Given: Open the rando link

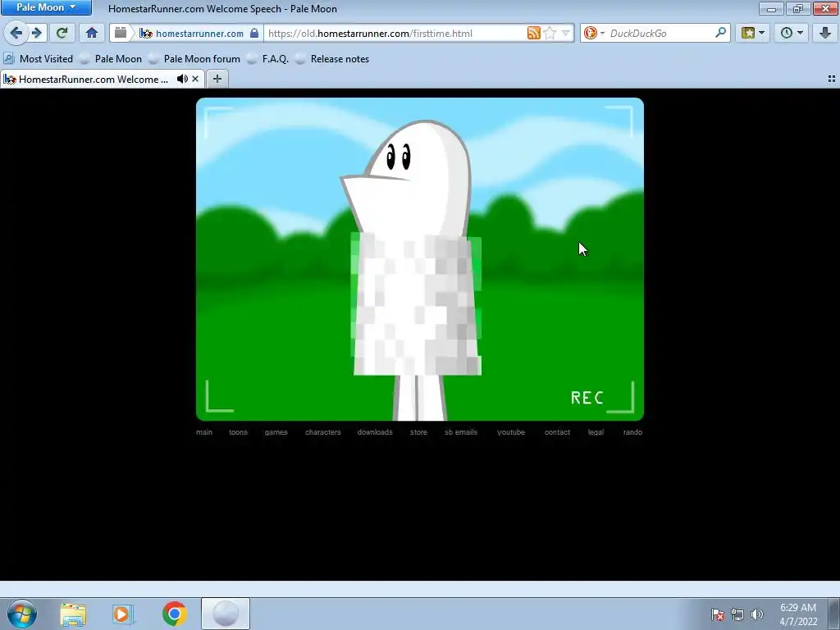Looking at the screenshot, I should point(632,432).
